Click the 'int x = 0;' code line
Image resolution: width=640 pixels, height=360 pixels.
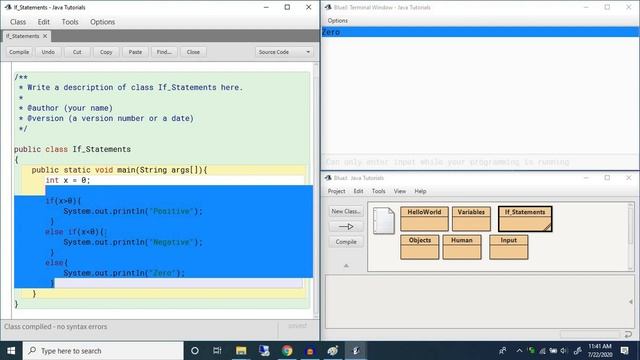point(68,180)
